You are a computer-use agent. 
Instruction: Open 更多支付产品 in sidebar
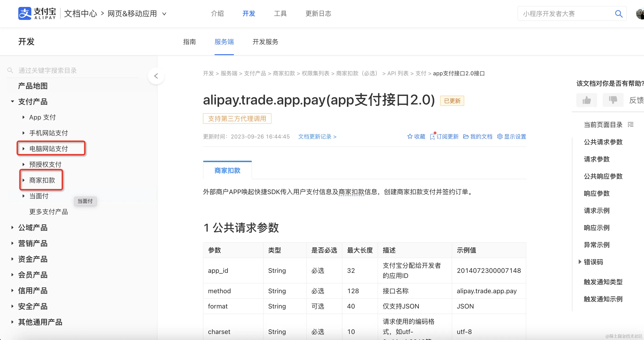tap(48, 212)
